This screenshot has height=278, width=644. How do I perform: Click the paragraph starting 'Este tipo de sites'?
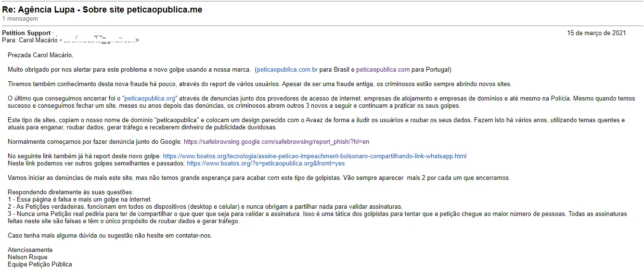click(x=316, y=124)
